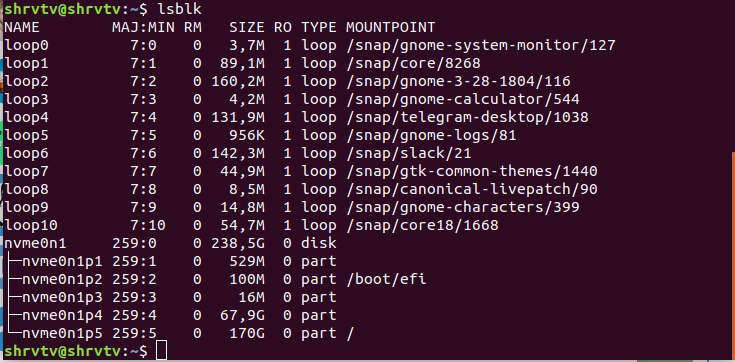Image resolution: width=735 pixels, height=362 pixels.
Task: Click the /snap/gnome-system-monitor/127 mountpoint
Action: coord(480,45)
